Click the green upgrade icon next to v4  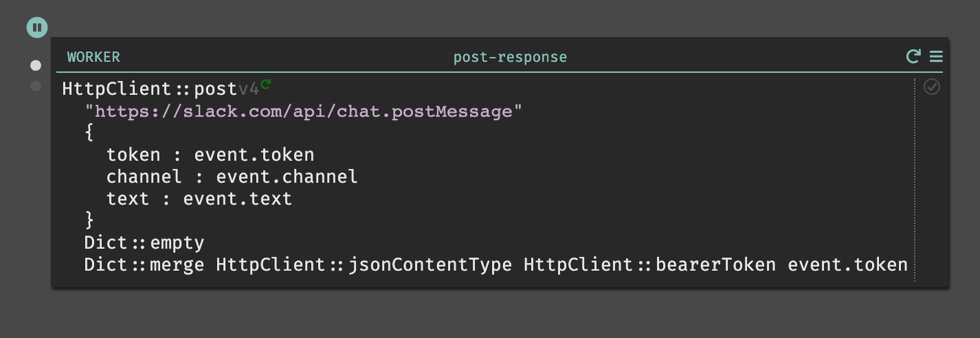coord(266,85)
